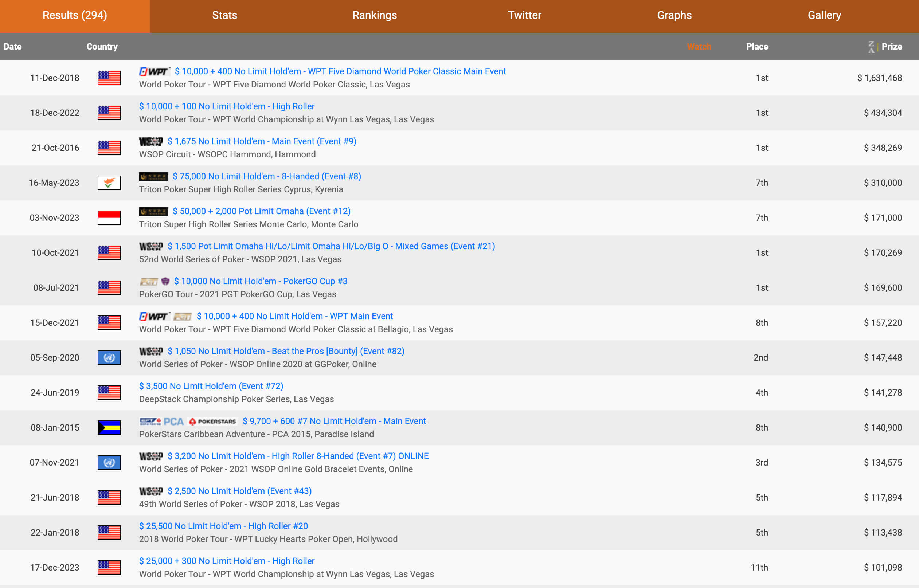Sort results by Date column header
The image size is (919, 588).
13,47
